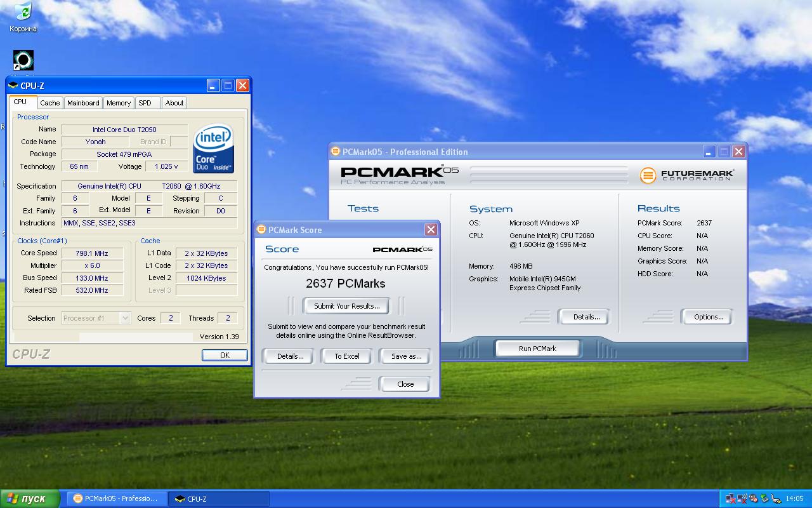
Task: Click the Voltage value 1.025 v
Action: click(166, 166)
